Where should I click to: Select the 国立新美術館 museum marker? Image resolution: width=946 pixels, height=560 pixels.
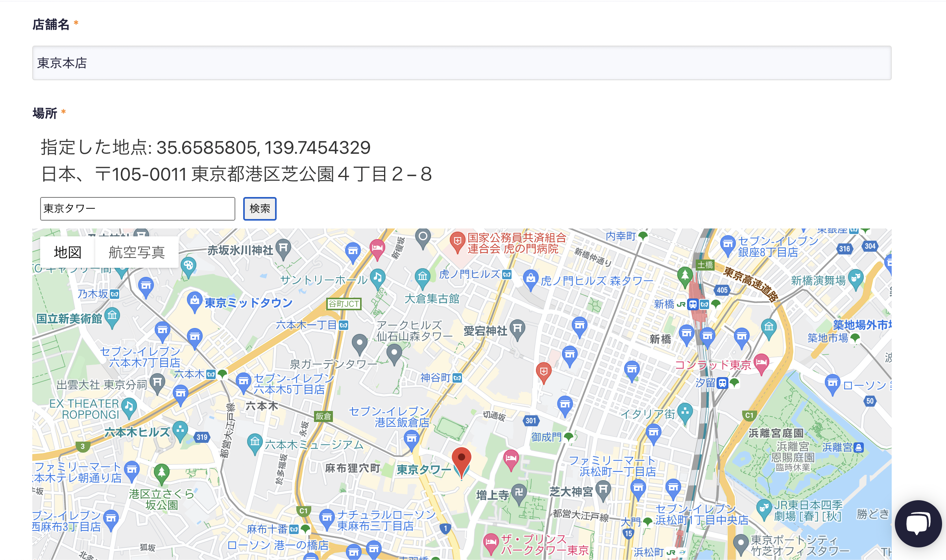(112, 317)
